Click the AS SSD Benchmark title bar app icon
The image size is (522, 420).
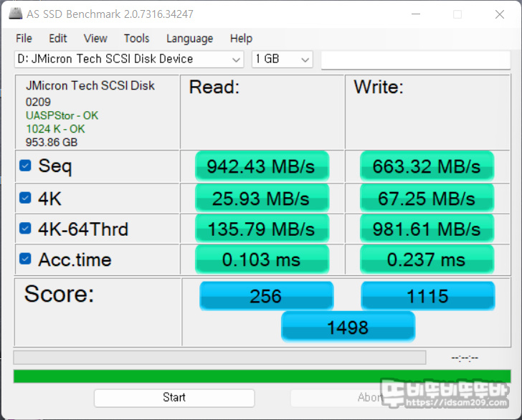click(15, 14)
